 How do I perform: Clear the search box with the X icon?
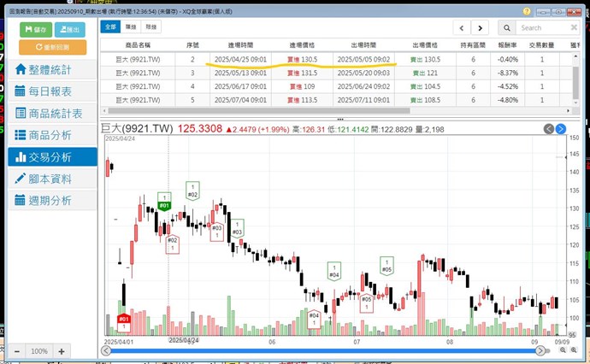574,27
